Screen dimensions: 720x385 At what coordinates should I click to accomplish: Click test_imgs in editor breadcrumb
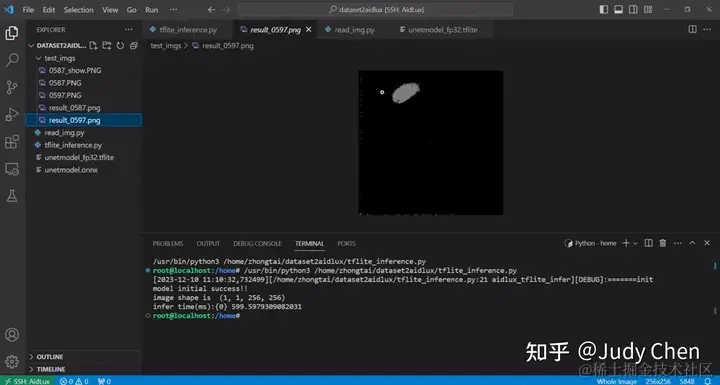tap(166, 45)
